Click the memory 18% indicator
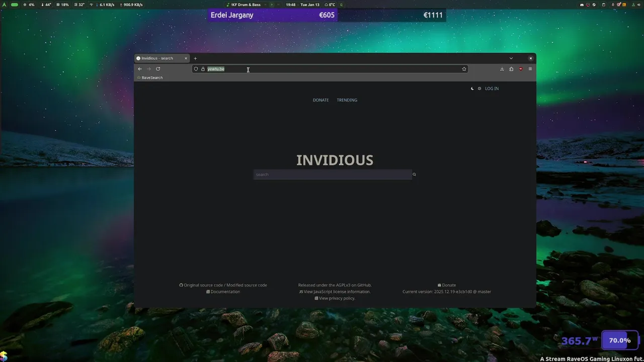This screenshot has height=362, width=644. tap(63, 5)
